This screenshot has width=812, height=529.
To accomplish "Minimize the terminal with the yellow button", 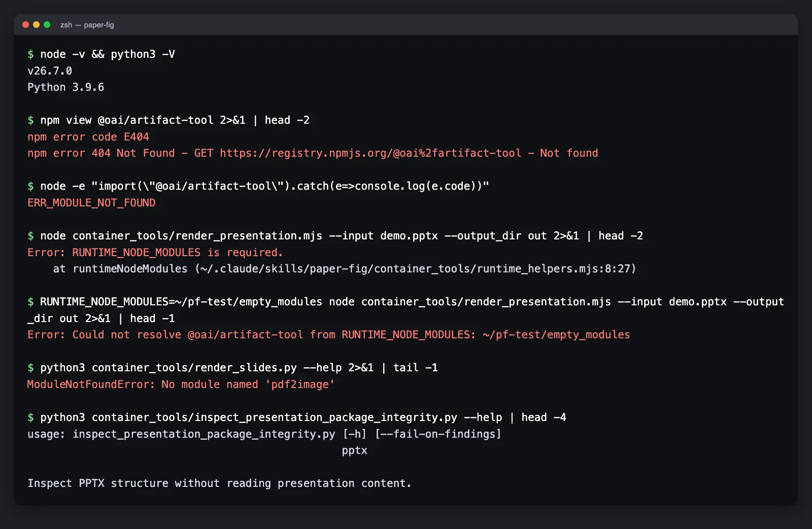I will coord(36,24).
